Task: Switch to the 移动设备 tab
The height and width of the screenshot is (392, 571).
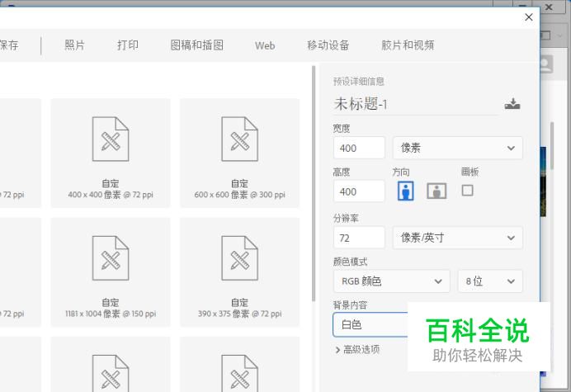Action: [x=328, y=45]
